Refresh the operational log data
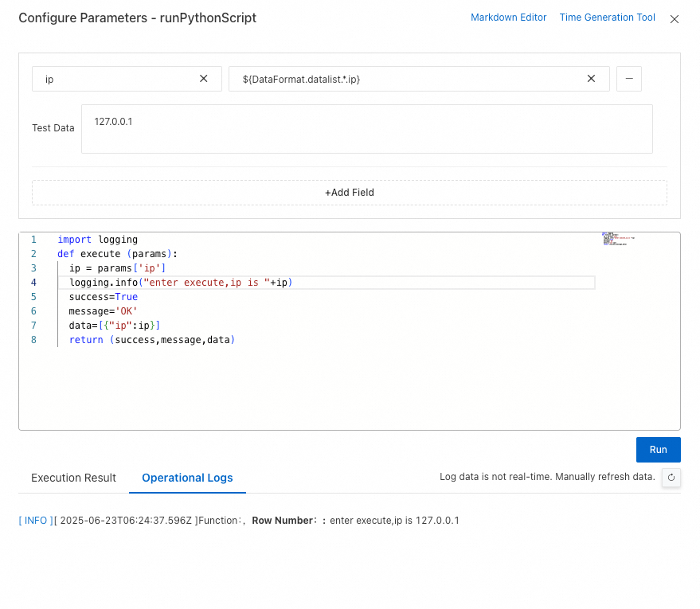The height and width of the screenshot is (609, 700). [671, 478]
